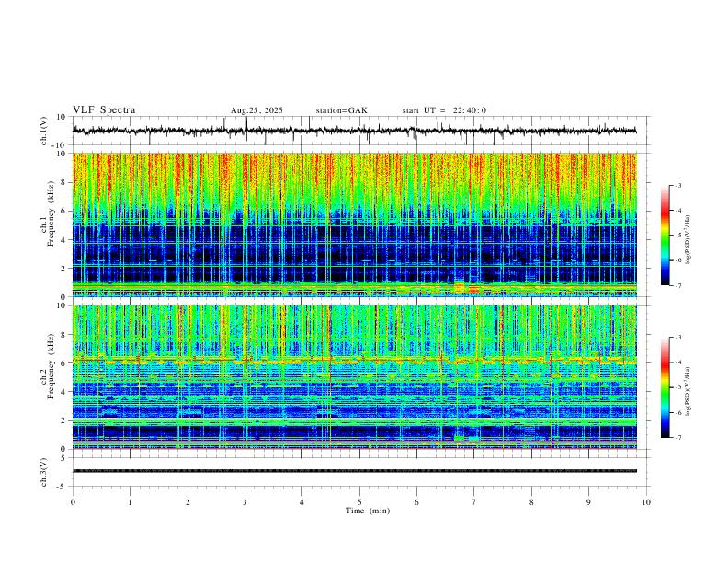This screenshot has height=563, width=728.
Task: Select the date text "Aug.25, 2025"
Action: coord(256,110)
